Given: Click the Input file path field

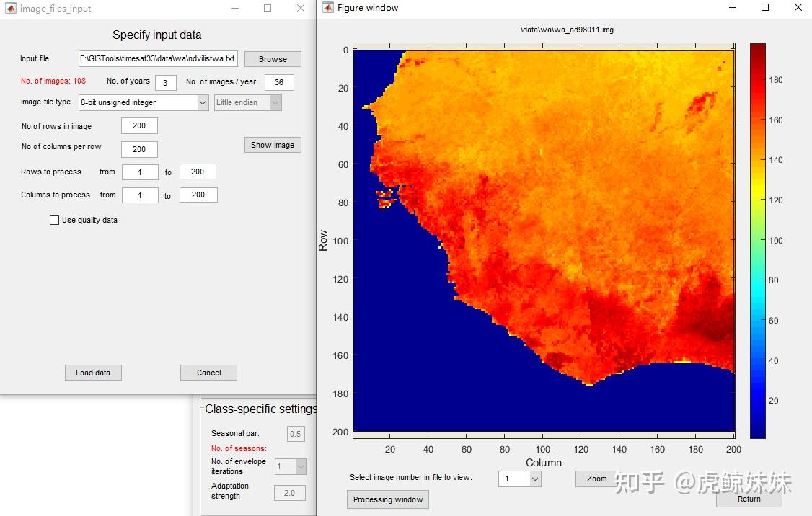Looking at the screenshot, I should tap(158, 59).
